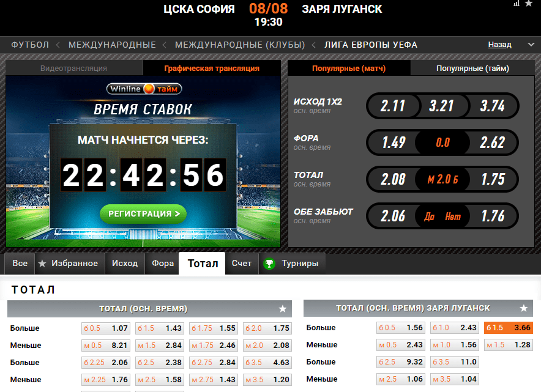The width and height of the screenshot is (541, 392).
Task: Click the Winline тайм logo badge
Action: [x=144, y=89]
